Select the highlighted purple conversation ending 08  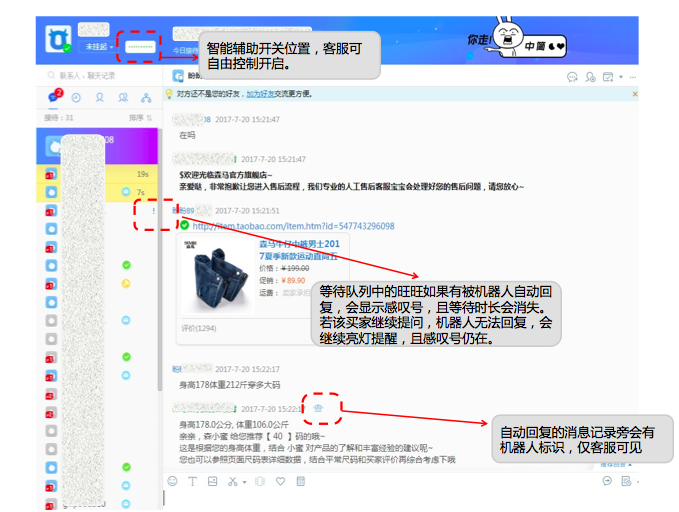(x=97, y=146)
